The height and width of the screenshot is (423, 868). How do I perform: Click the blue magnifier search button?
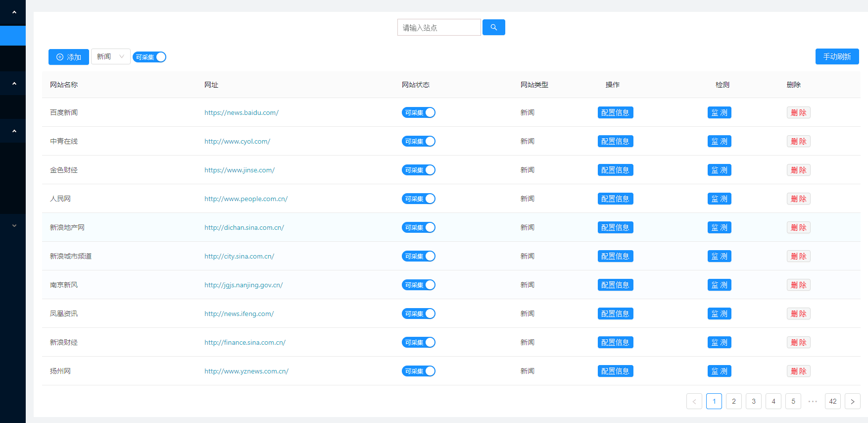[493, 27]
